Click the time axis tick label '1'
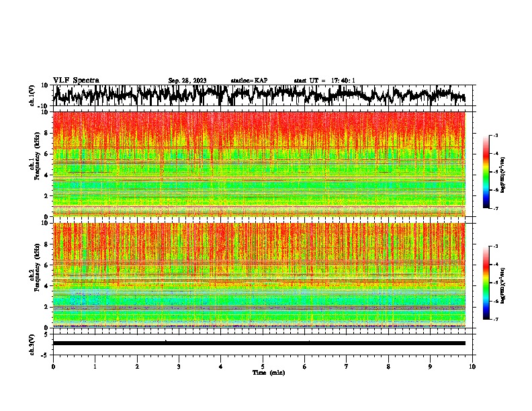This screenshot has width=532, height=411. tap(95, 367)
